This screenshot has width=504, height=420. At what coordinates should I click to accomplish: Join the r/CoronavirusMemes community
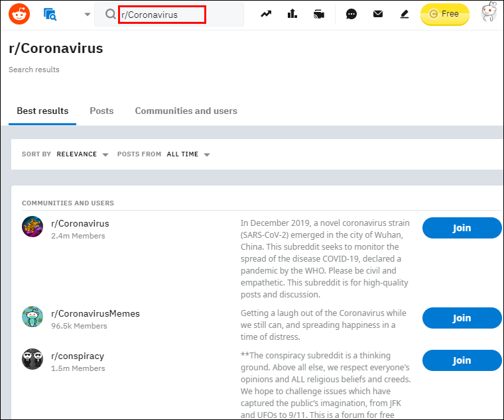(x=462, y=318)
